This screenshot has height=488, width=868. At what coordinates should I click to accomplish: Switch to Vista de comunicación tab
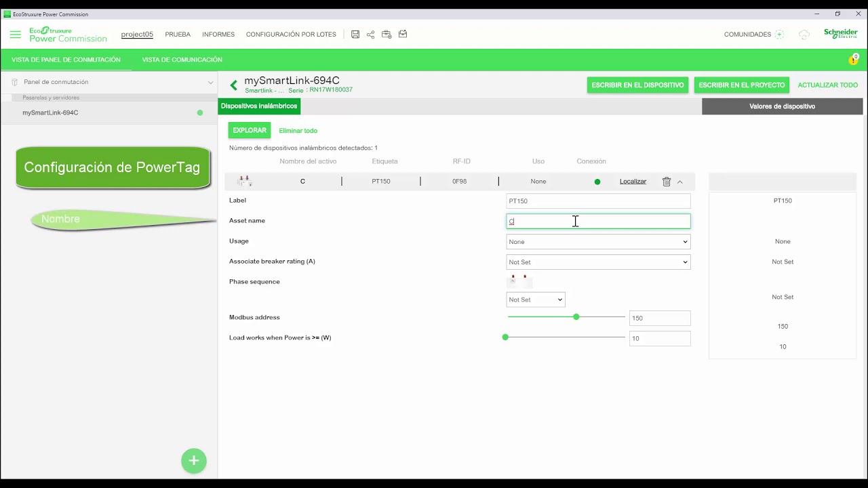[x=182, y=60]
